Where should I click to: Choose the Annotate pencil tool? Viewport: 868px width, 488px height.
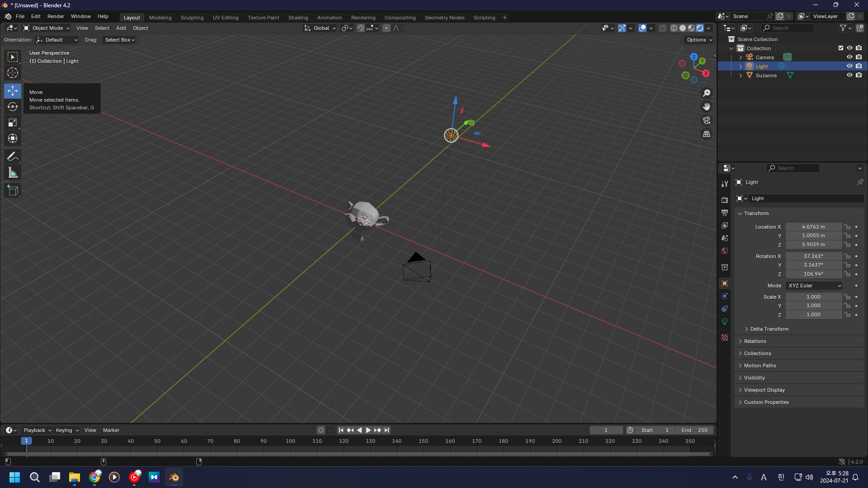tap(13, 157)
